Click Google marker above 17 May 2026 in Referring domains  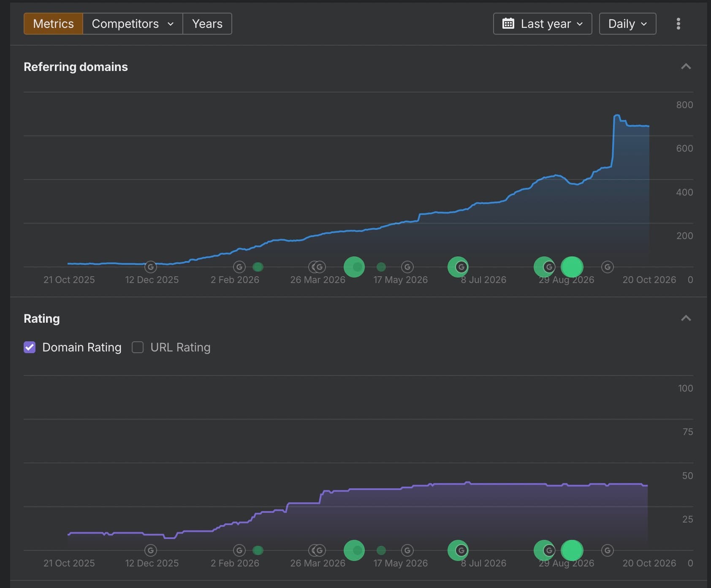407,267
